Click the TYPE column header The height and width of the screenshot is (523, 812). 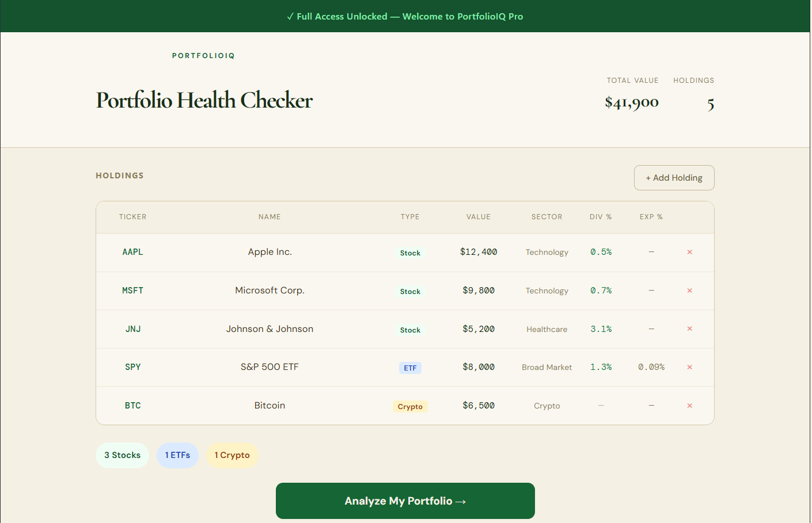pos(410,217)
